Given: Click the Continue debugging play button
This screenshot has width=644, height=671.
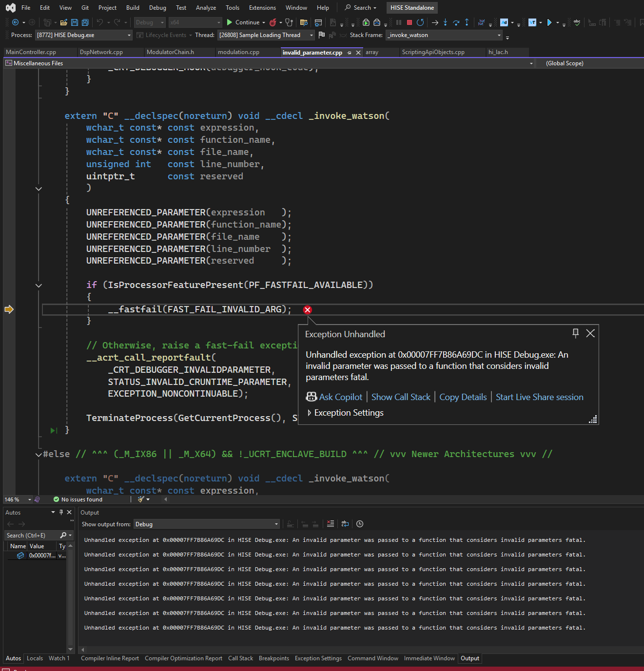Looking at the screenshot, I should (243, 22).
